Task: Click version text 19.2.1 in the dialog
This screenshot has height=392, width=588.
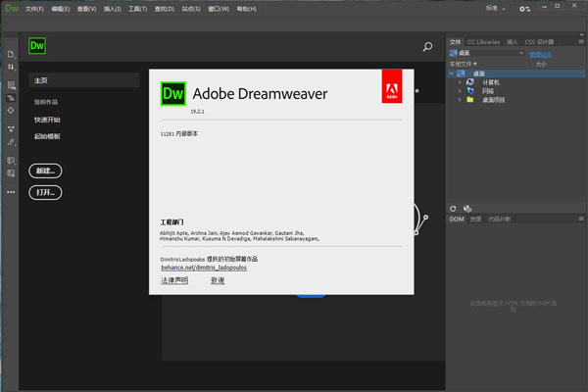Action: click(197, 112)
